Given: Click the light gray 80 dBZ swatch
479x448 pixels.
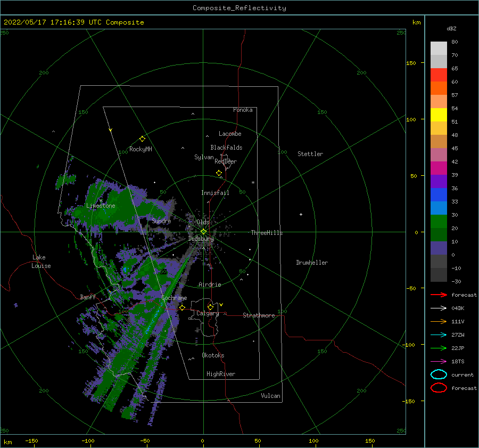Looking at the screenshot, I should [439, 48].
